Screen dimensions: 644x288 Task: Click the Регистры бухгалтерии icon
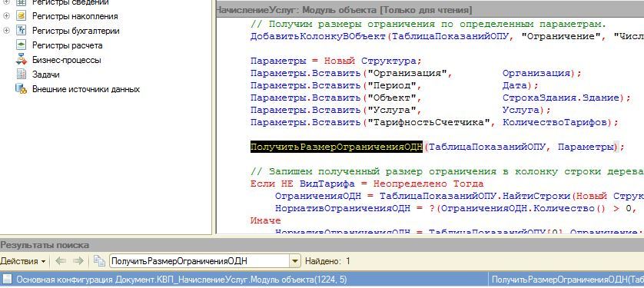[x=21, y=31]
